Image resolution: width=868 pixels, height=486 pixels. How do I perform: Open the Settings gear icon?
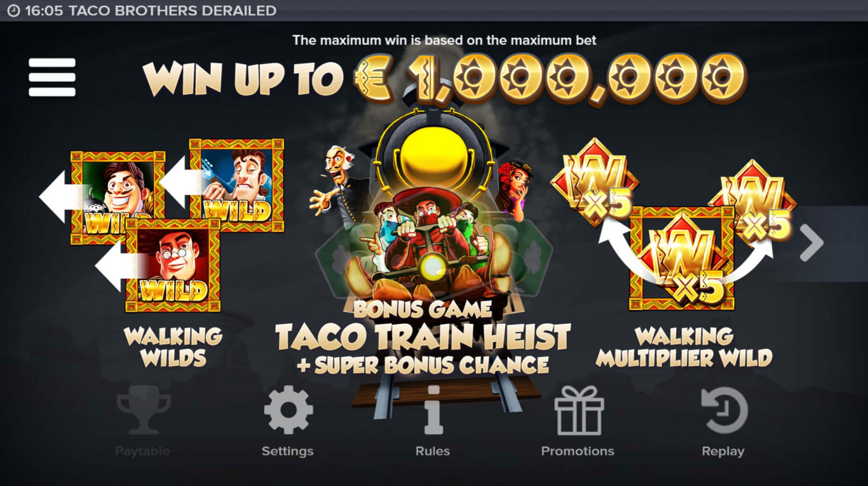(x=288, y=410)
